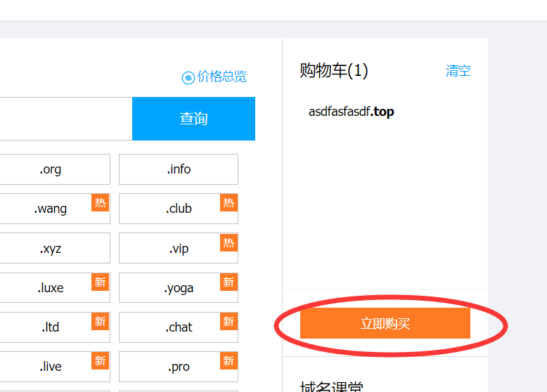Viewport: 547px width, 392px height.
Task: Select the .org domain suffix
Action: click(x=55, y=169)
